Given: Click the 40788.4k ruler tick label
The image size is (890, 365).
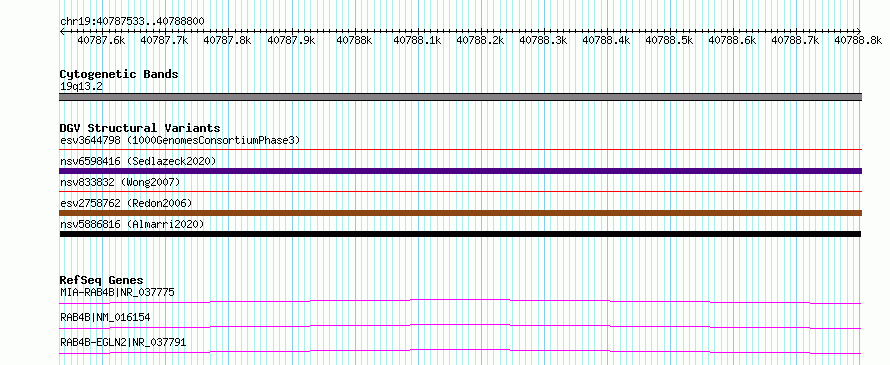Looking at the screenshot, I should (x=606, y=40).
